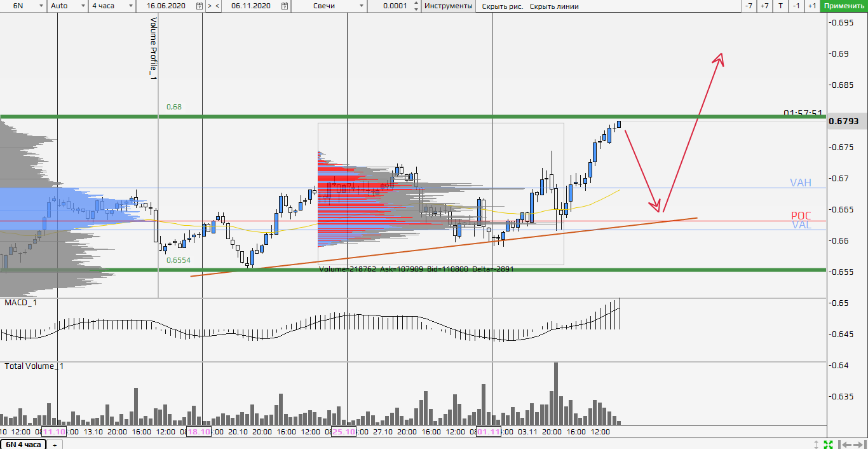Click the '<' date range arrow
868x449 pixels.
click(218, 6)
